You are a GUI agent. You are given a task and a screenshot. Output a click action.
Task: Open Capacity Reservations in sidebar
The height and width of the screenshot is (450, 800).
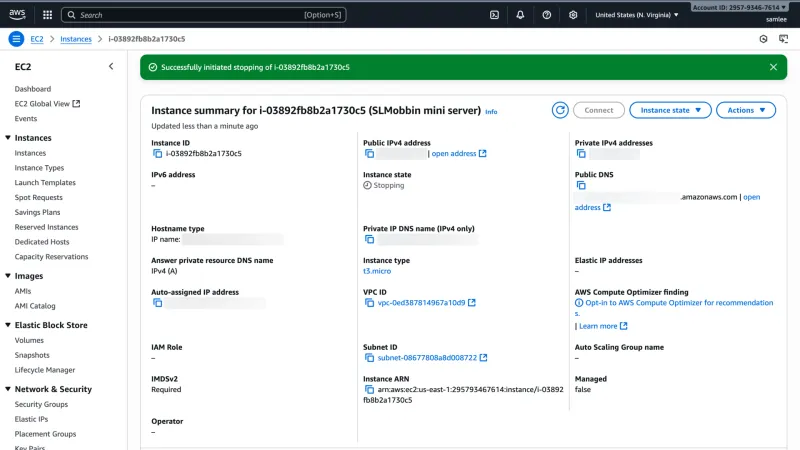[x=52, y=257]
